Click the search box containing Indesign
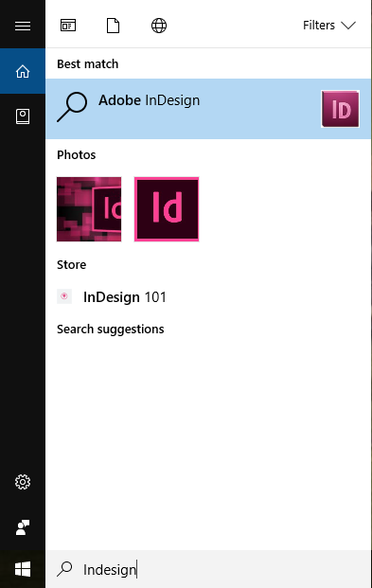Viewport: 372px width, 588px height. (208, 569)
